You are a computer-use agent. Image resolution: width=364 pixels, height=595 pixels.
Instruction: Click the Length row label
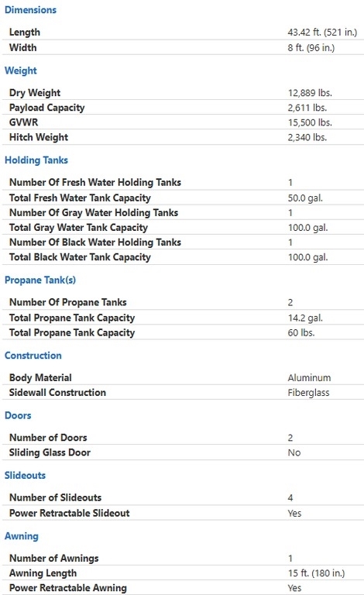(25, 33)
